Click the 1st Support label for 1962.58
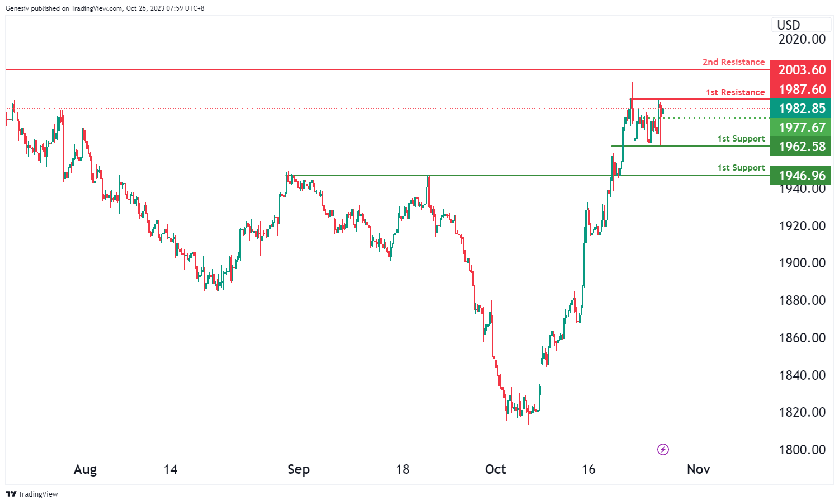This screenshot has width=839, height=504. [x=741, y=139]
